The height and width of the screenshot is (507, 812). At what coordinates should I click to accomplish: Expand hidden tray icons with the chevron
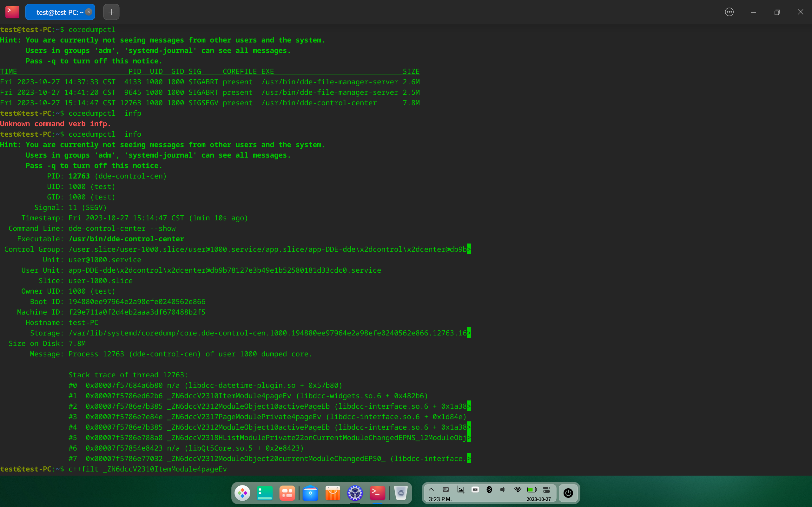tap(431, 489)
